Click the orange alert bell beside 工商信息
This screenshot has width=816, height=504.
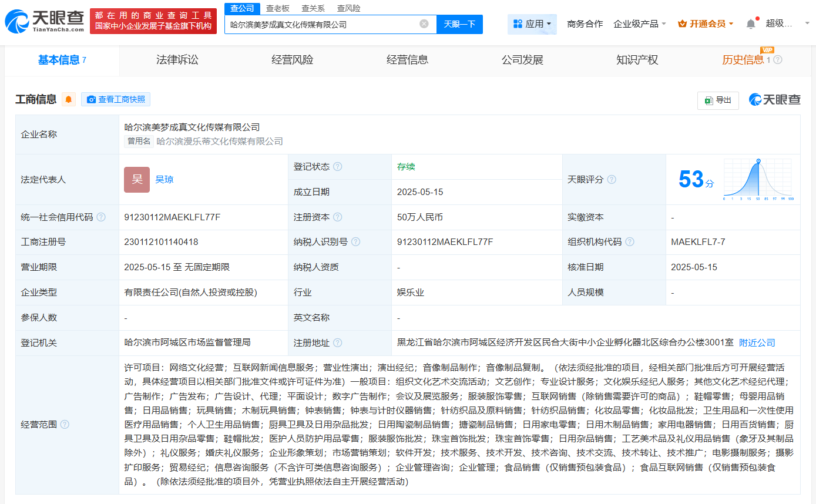pyautogui.click(x=69, y=99)
